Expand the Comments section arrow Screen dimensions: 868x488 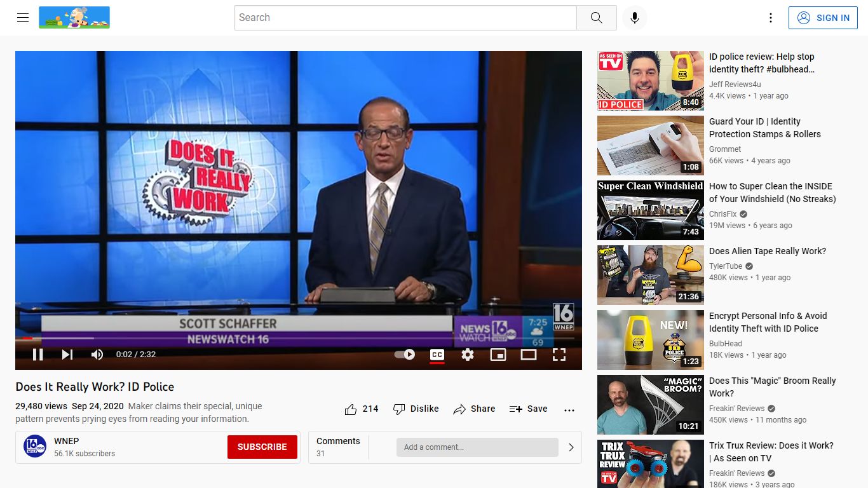(x=571, y=447)
